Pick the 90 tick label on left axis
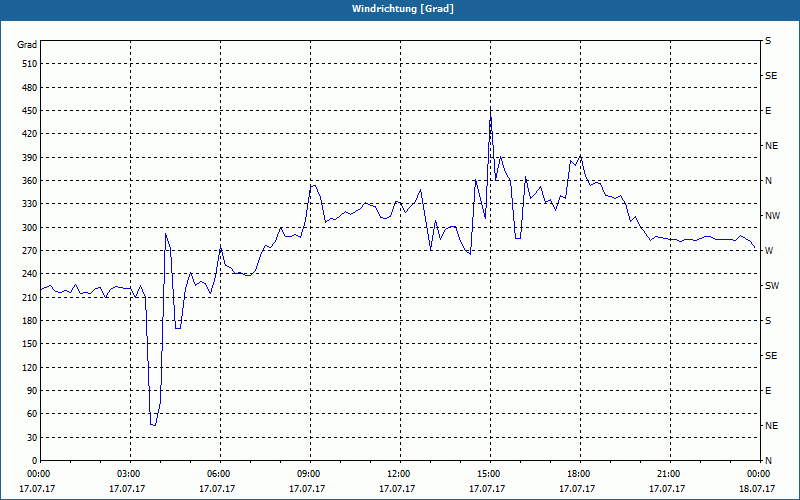Viewport: 800px width, 500px height. click(x=30, y=391)
